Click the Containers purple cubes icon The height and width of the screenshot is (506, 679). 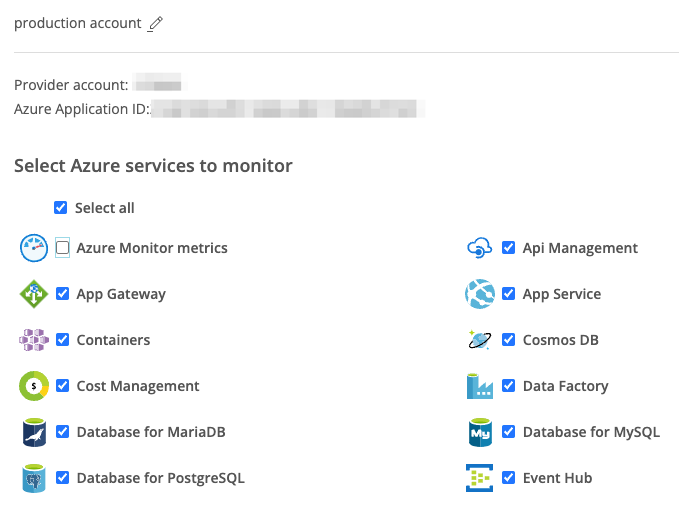pyautogui.click(x=34, y=340)
